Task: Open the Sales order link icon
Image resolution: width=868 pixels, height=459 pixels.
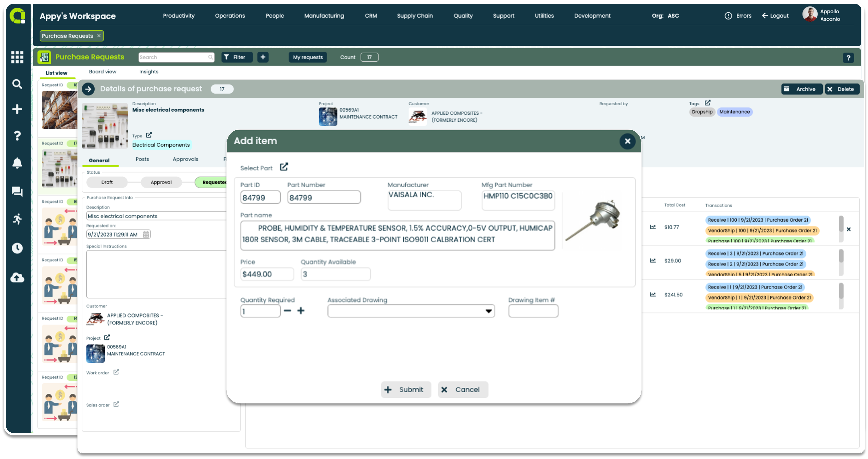Action: 116,404
